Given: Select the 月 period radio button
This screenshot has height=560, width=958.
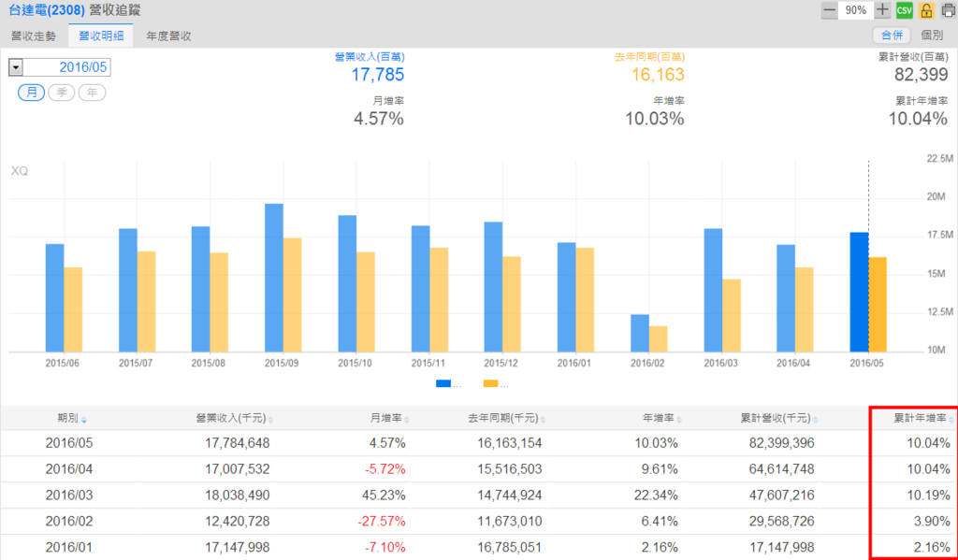Looking at the screenshot, I should click(x=31, y=93).
